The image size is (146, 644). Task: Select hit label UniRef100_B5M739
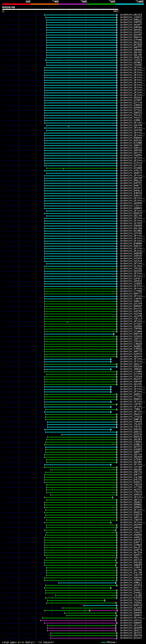131,334
